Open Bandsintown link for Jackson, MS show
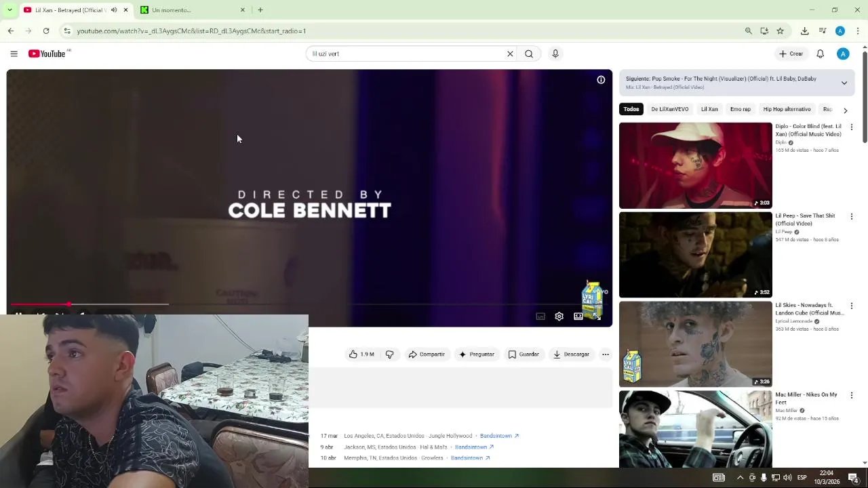 [x=474, y=447]
